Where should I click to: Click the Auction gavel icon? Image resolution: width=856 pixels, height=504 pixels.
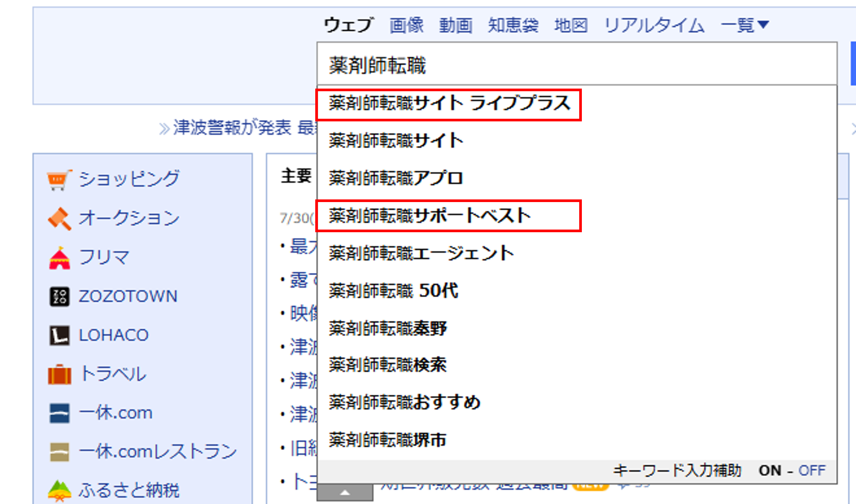60,219
